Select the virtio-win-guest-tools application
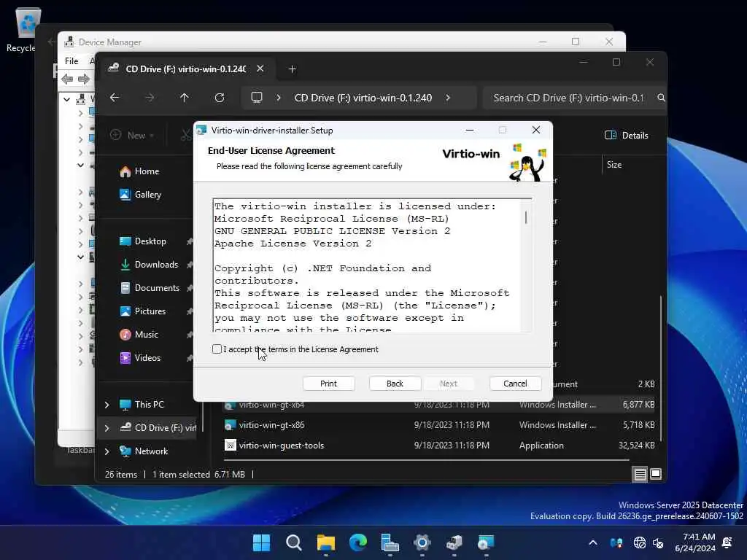Viewport: 747px width, 560px height. 441,446
